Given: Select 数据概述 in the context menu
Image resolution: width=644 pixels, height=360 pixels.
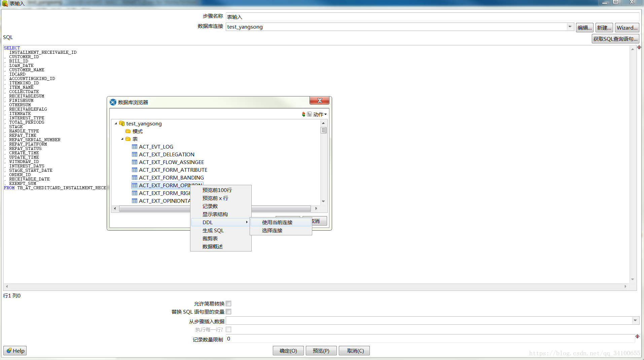Looking at the screenshot, I should (x=221, y=246).
